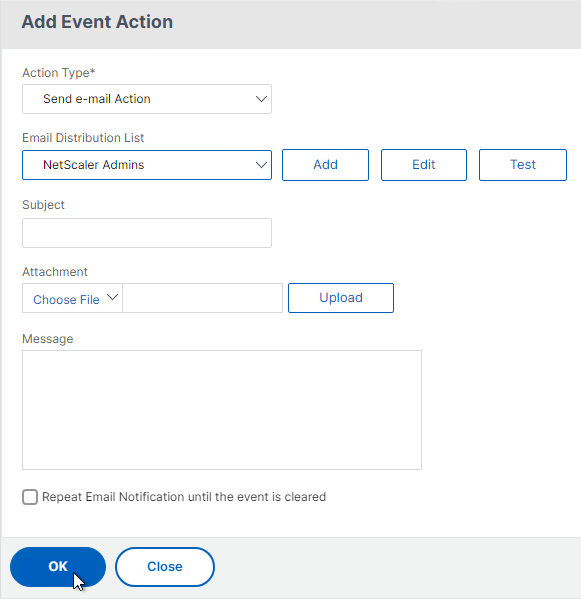Click inside the Message text area
581x599 pixels.
coord(222,410)
